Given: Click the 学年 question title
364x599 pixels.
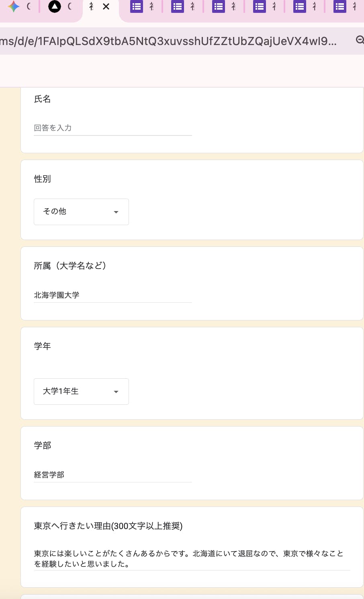Looking at the screenshot, I should coord(43,346).
